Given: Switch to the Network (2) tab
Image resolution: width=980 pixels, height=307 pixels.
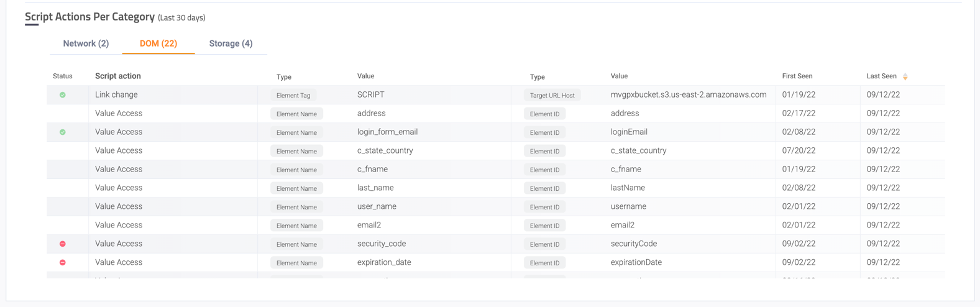Looking at the screenshot, I should click(86, 44).
